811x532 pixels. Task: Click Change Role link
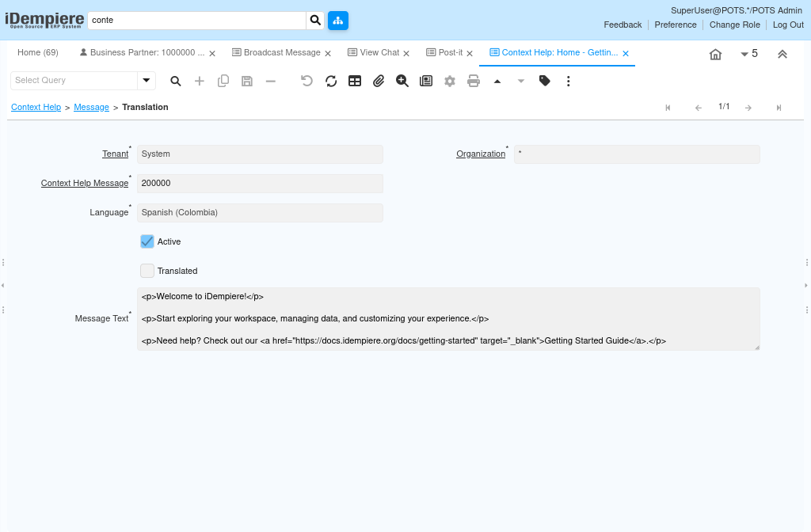(x=734, y=25)
